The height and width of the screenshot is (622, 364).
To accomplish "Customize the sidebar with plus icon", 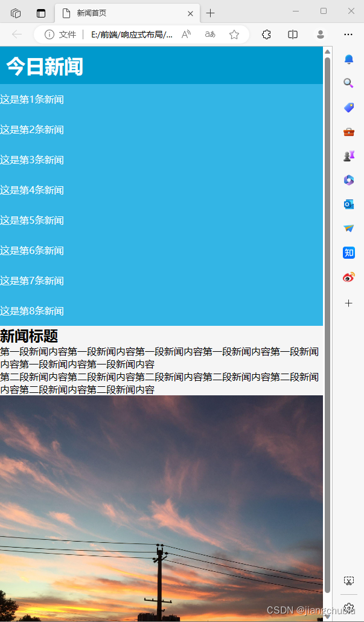I will (x=348, y=303).
